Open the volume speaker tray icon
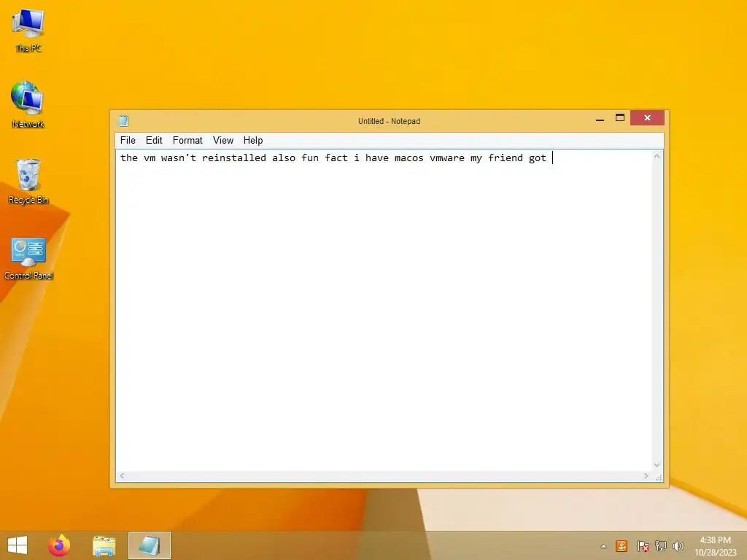 [678, 546]
